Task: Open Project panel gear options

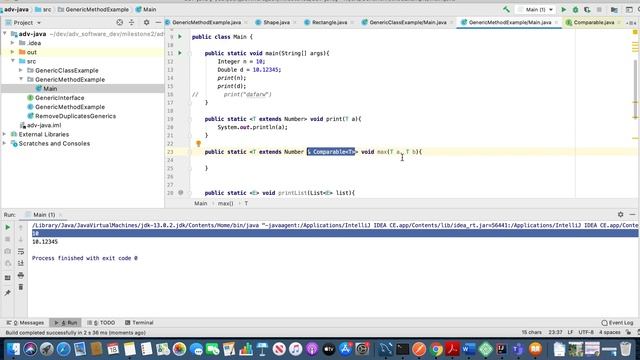Action: pyautogui.click(x=146, y=22)
